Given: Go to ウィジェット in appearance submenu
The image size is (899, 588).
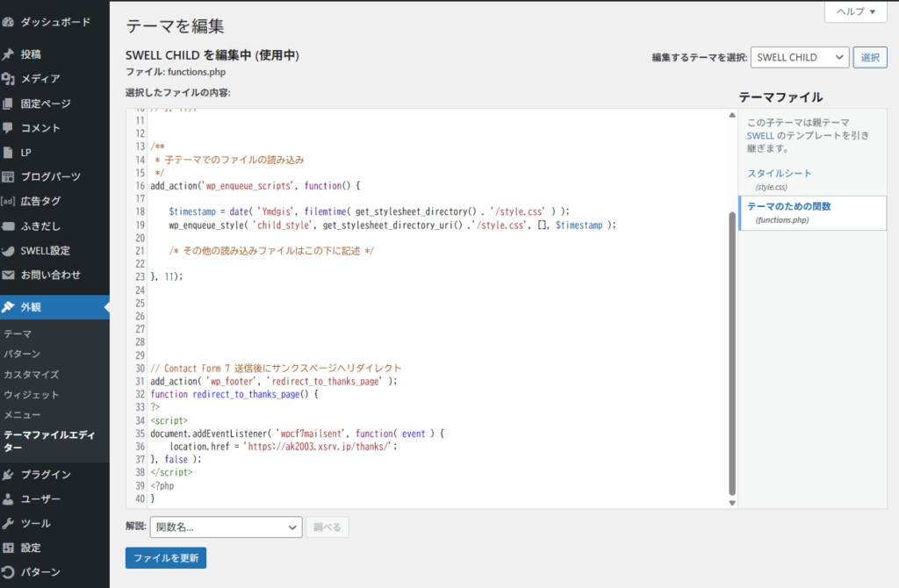Looking at the screenshot, I should click(x=32, y=395).
